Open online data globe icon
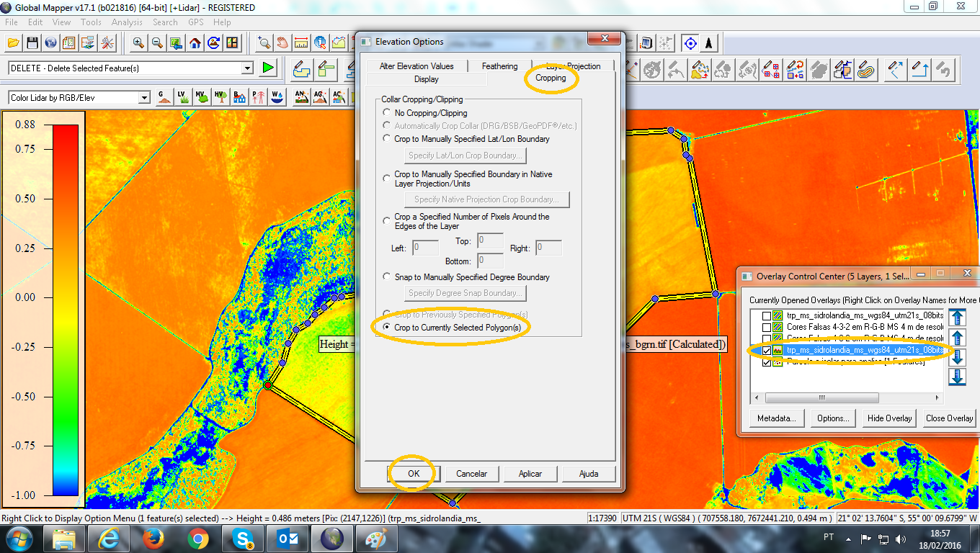 coord(50,43)
